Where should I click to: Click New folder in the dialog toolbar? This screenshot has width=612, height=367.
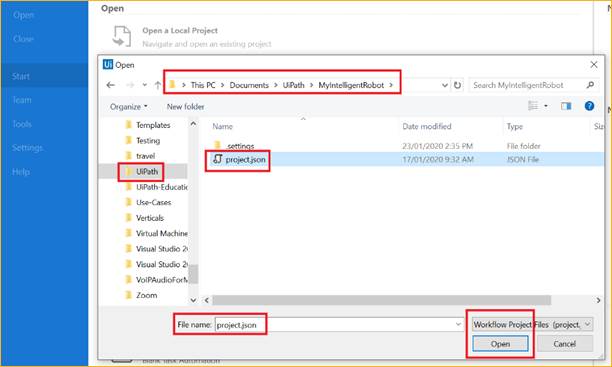185,107
